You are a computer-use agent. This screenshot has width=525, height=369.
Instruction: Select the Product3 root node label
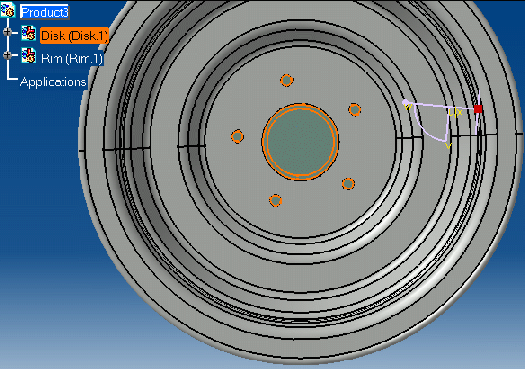point(45,12)
